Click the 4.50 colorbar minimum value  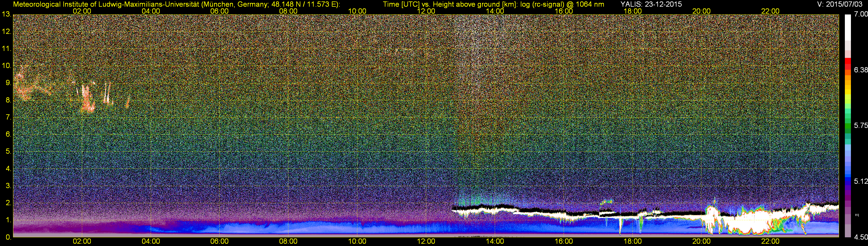(x=860, y=237)
